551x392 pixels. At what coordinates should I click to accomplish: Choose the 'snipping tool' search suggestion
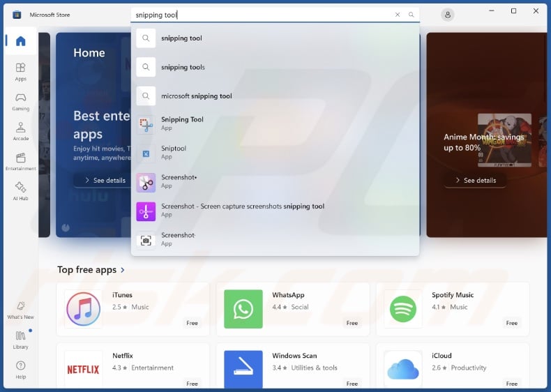click(275, 38)
